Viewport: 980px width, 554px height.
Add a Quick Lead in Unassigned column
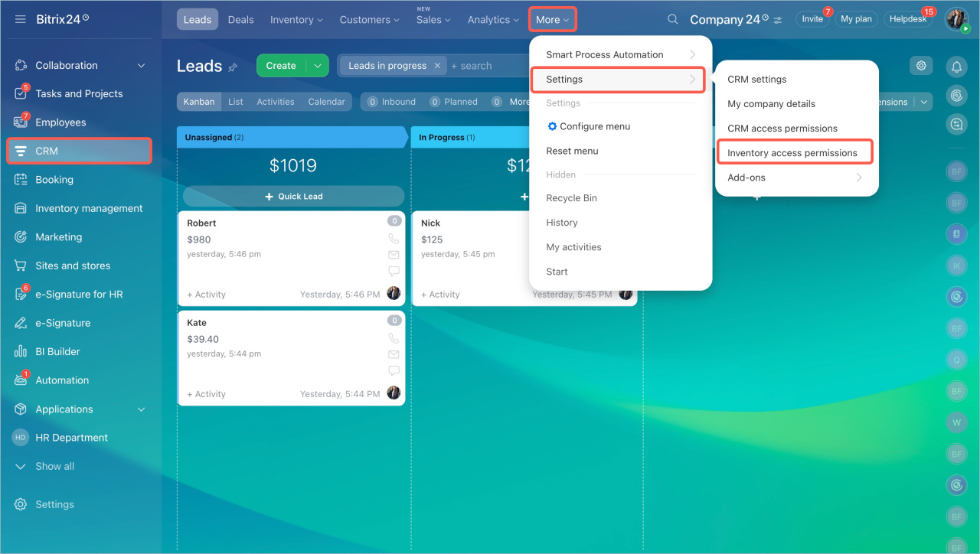(x=293, y=196)
